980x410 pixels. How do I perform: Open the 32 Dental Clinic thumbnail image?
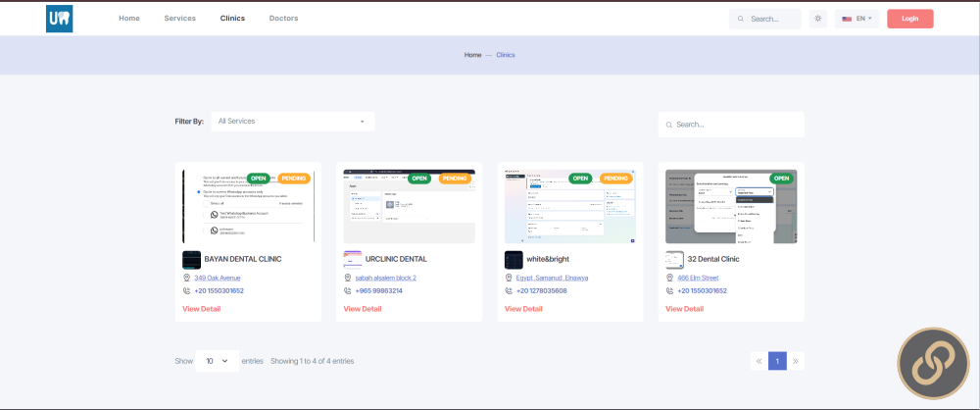[x=731, y=206]
